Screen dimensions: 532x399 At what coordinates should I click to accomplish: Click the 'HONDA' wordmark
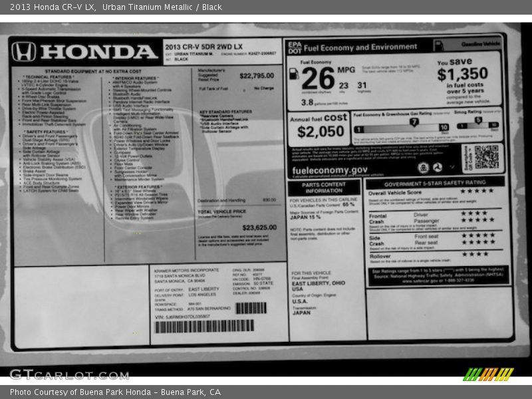99,52
